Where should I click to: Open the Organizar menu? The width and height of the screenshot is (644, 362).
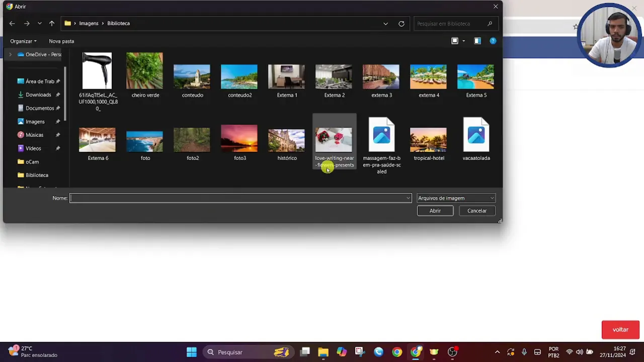23,41
